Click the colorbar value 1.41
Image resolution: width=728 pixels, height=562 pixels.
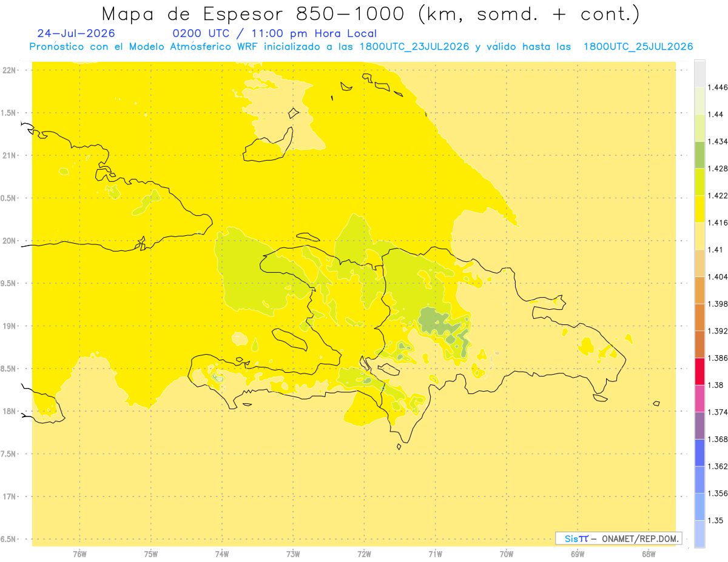716,250
